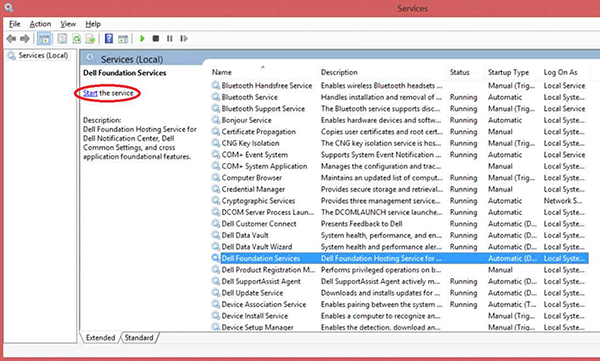Click 'Presents Feedback to Dell' description
Image resolution: width=600 pixels, height=361 pixels.
(361, 224)
